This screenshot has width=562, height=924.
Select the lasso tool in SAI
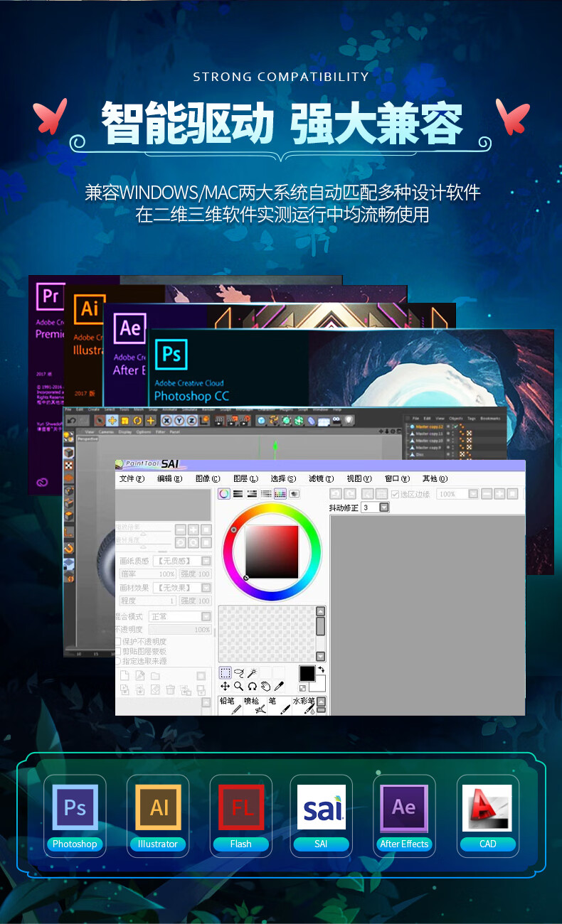pos(238,672)
